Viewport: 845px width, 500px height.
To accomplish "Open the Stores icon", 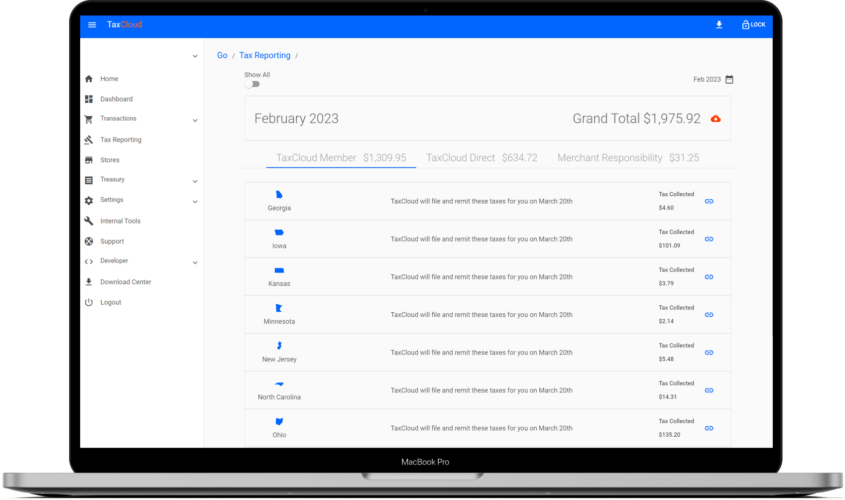I will (x=89, y=160).
